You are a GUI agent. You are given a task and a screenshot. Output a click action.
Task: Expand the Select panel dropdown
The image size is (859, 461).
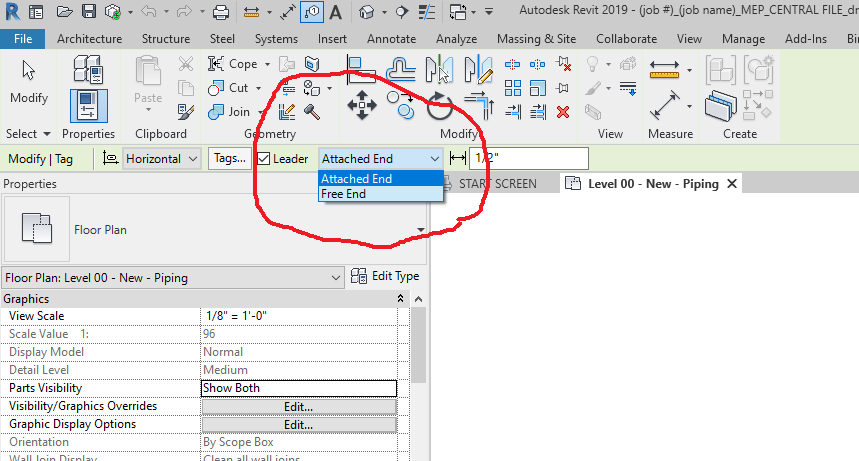point(47,134)
